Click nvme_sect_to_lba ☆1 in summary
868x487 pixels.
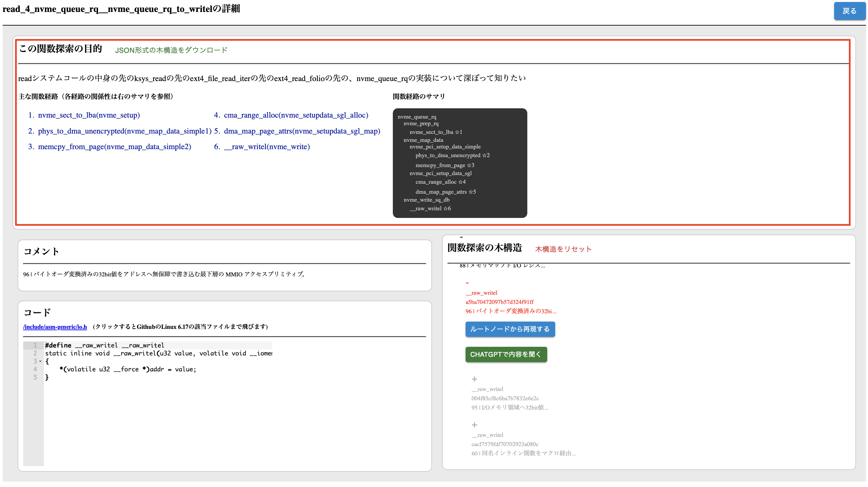point(435,132)
